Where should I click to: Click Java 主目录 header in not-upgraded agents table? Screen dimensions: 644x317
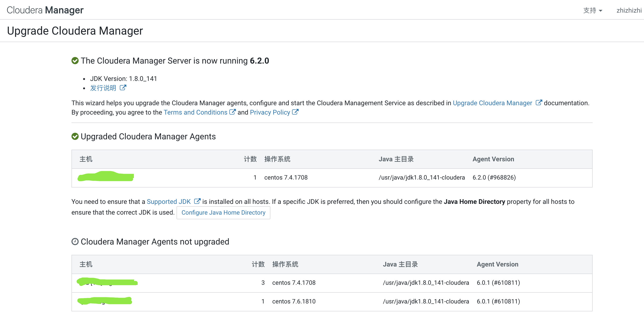point(400,264)
